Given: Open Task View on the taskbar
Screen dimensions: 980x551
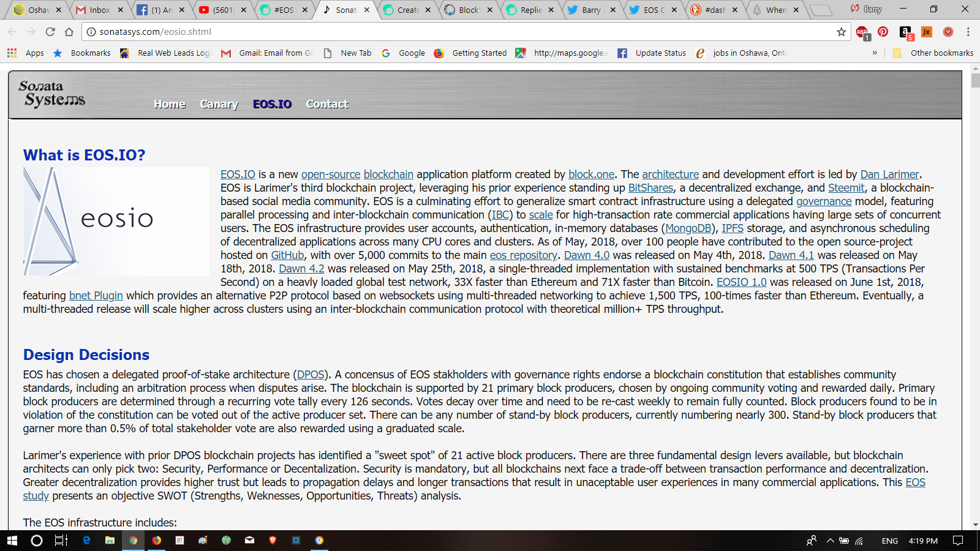Looking at the screenshot, I should click(61, 541).
